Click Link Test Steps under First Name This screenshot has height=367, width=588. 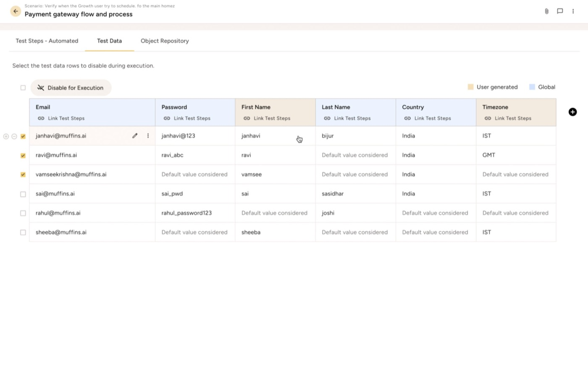point(272,119)
